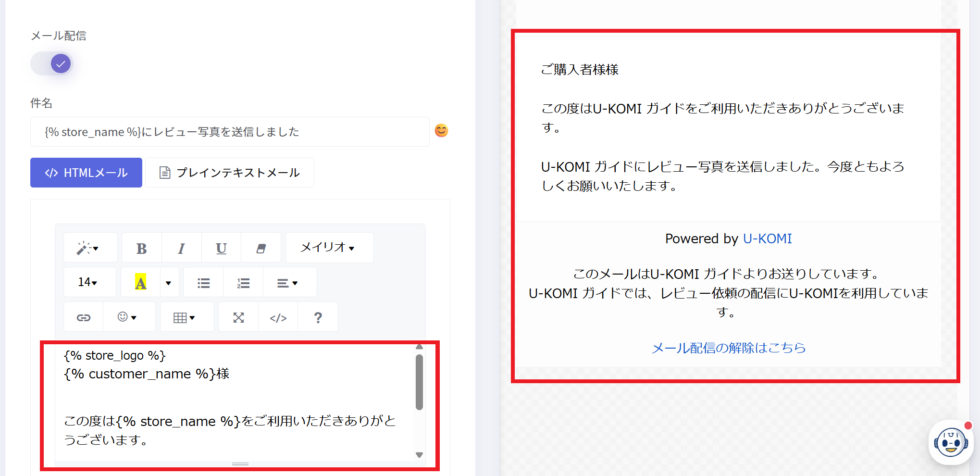Toggle the メール配信 switch
The image size is (980, 476).
click(51, 63)
